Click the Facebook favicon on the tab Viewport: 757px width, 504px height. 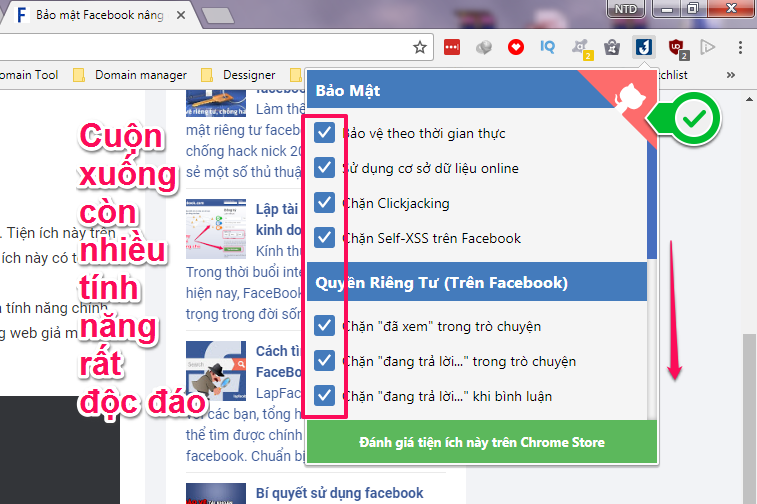point(21,15)
